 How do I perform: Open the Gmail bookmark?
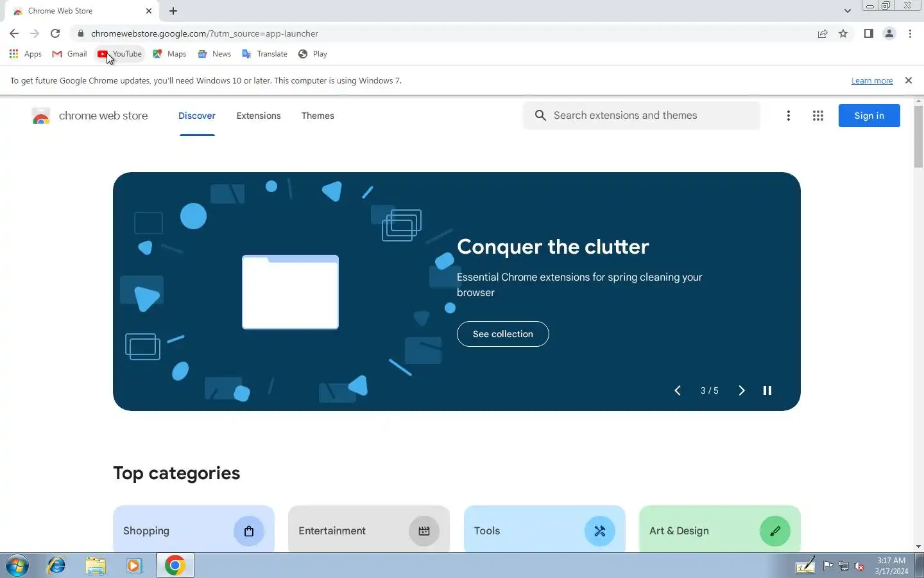point(69,54)
